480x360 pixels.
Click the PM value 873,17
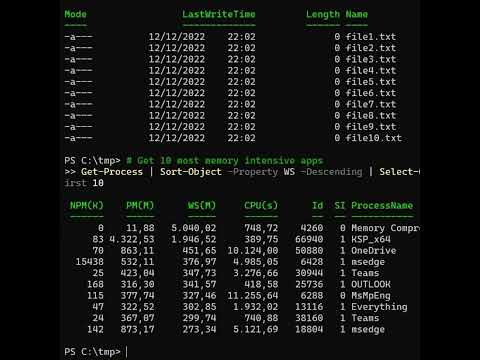point(137,330)
